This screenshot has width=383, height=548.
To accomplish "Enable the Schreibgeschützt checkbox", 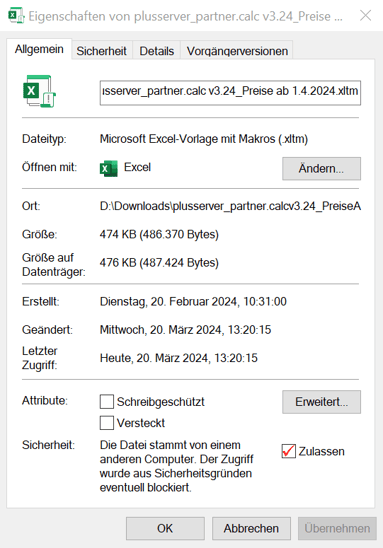I will tap(107, 402).
